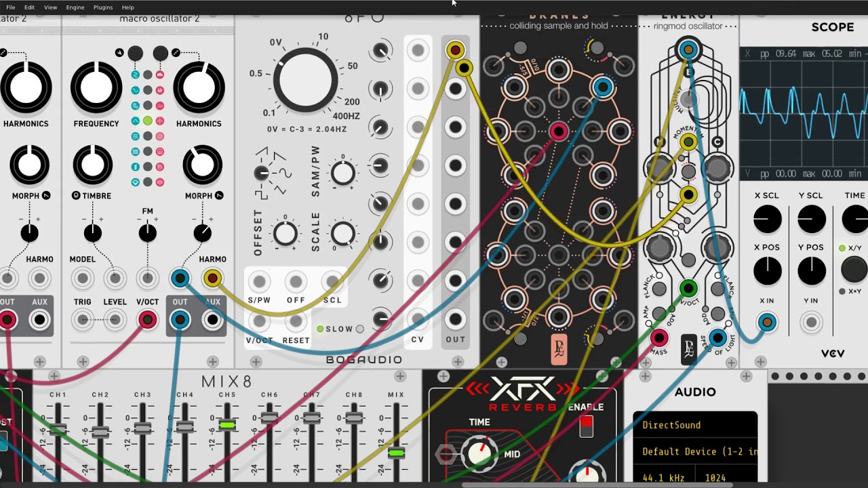This screenshot has width=868, height=488.
Task: Click the FM attenuverter knob on macro oscillator
Action: tap(147, 233)
